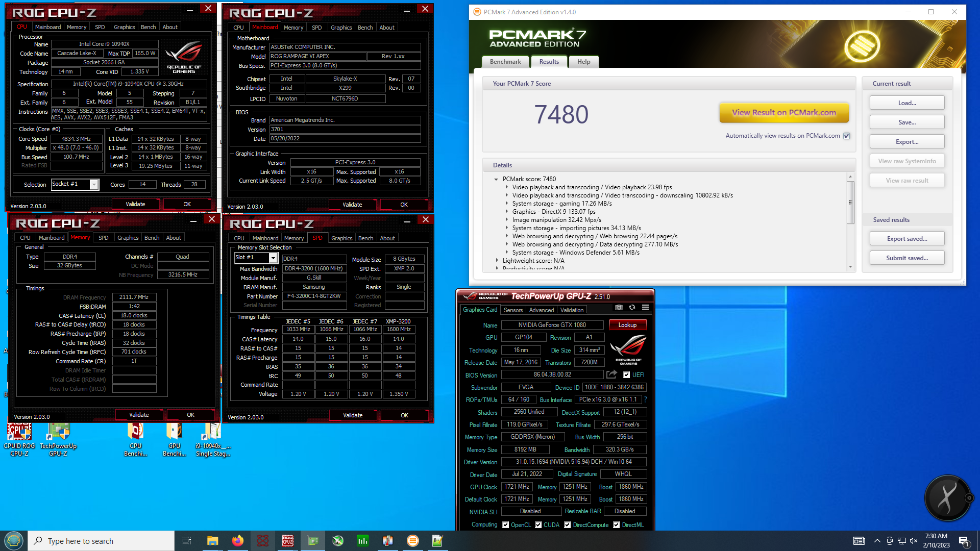Click the Load... button in PCMark

907,103
